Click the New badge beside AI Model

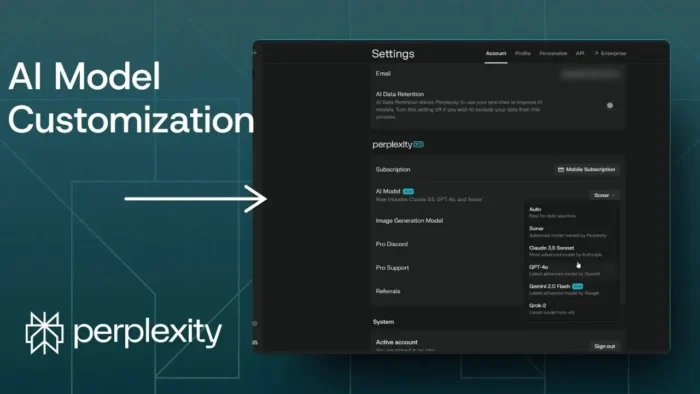(x=408, y=191)
